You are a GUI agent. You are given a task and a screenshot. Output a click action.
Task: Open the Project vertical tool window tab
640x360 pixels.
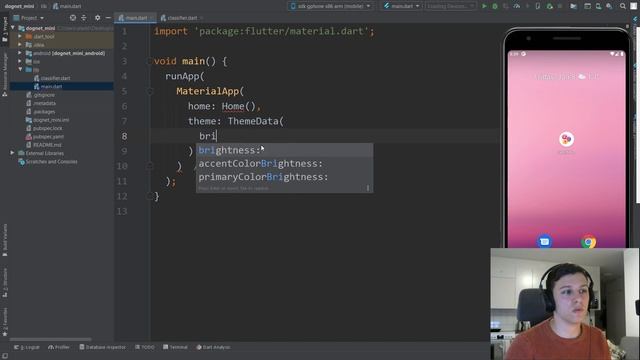(x=4, y=29)
